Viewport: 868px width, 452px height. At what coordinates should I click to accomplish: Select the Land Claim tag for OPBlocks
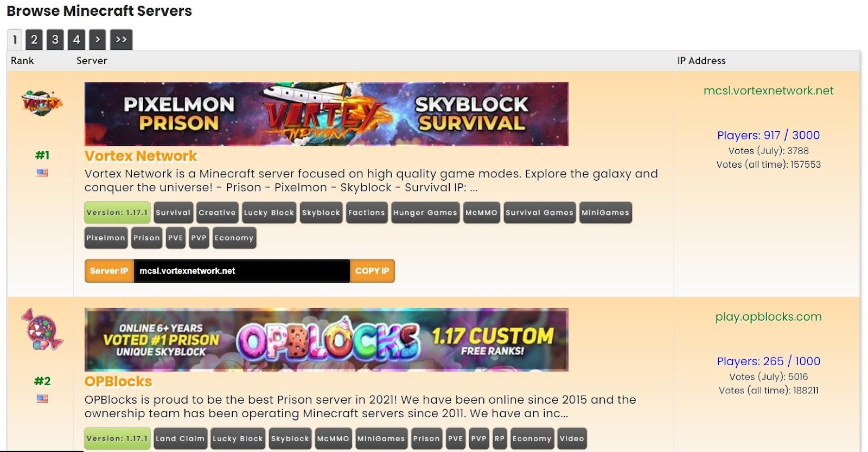(180, 438)
